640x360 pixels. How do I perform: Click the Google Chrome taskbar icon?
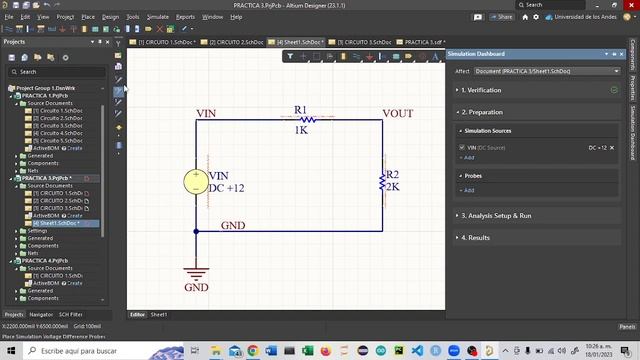[253, 351]
